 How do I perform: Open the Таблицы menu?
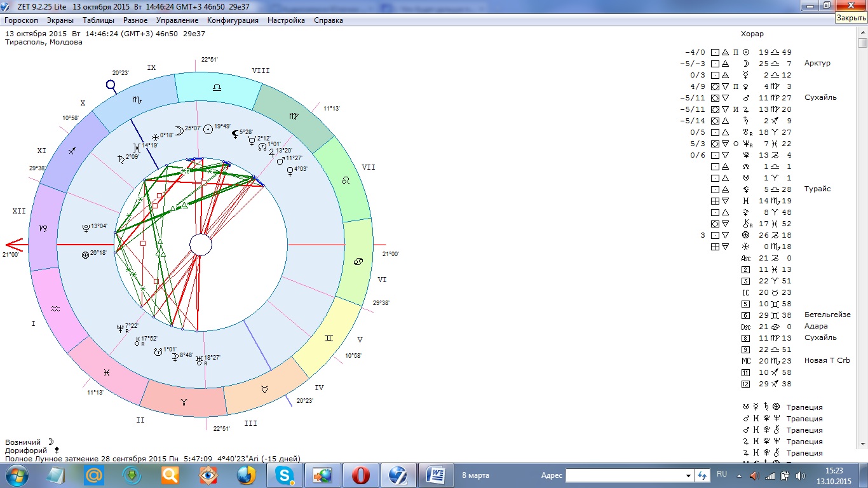pos(98,20)
